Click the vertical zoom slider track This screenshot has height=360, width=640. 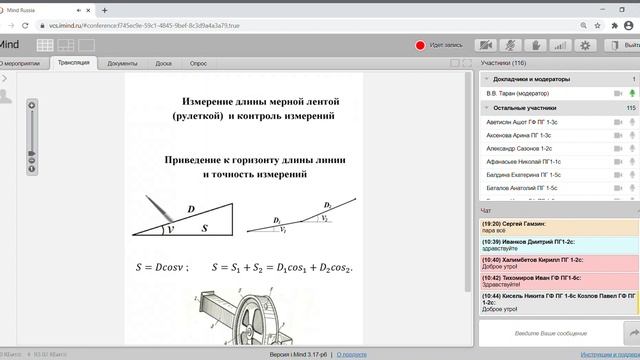coord(32,131)
